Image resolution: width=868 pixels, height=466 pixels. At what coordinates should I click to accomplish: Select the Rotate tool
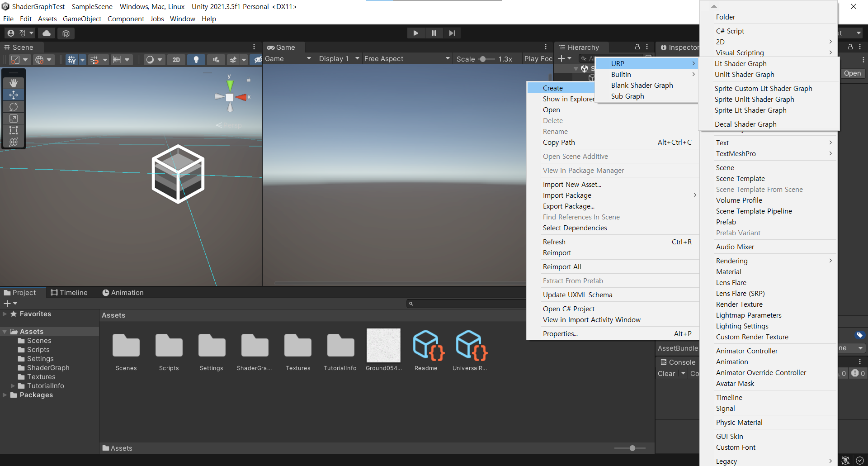pos(14,107)
